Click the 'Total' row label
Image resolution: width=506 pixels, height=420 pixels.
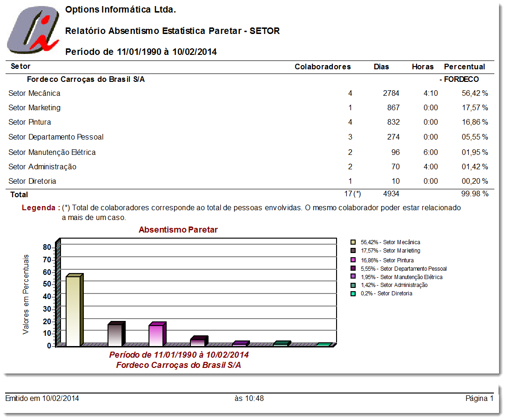pyautogui.click(x=19, y=195)
